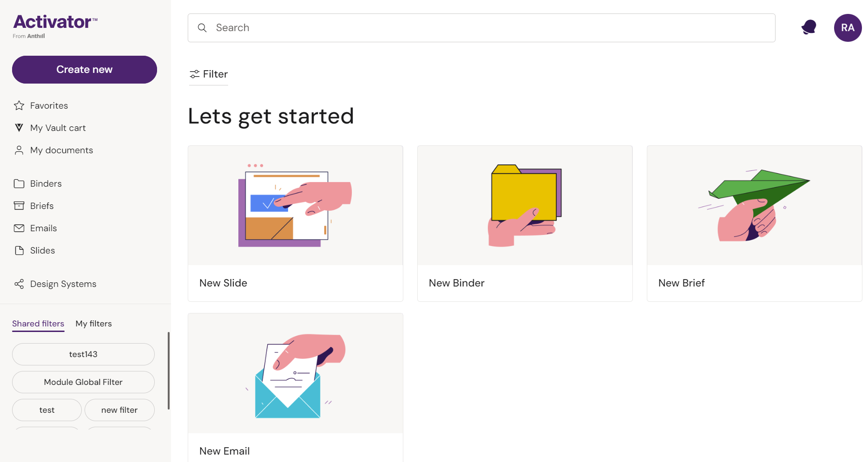Image resolution: width=868 pixels, height=462 pixels.
Task: Select the Briefs archive icon
Action: 19,206
